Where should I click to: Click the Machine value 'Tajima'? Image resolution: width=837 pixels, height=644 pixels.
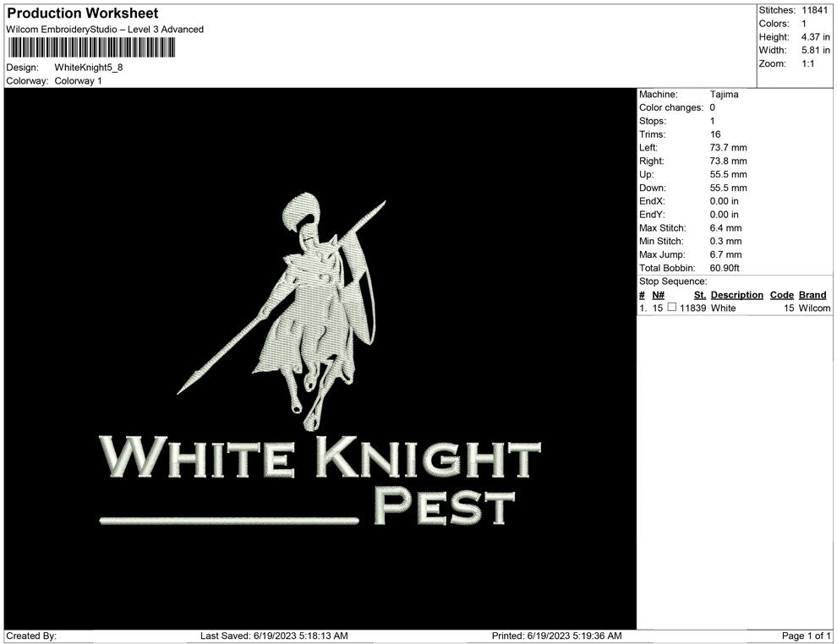click(x=724, y=95)
